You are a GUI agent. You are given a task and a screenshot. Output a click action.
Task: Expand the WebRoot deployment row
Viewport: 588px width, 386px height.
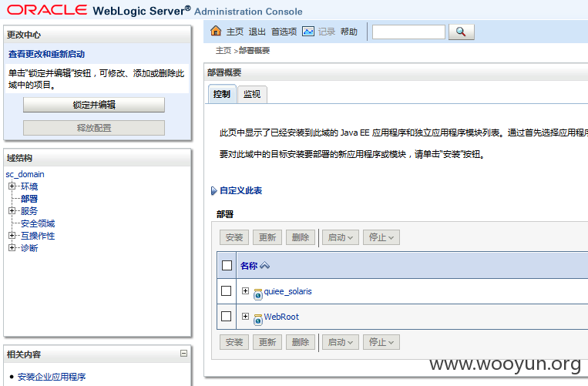pyautogui.click(x=245, y=317)
